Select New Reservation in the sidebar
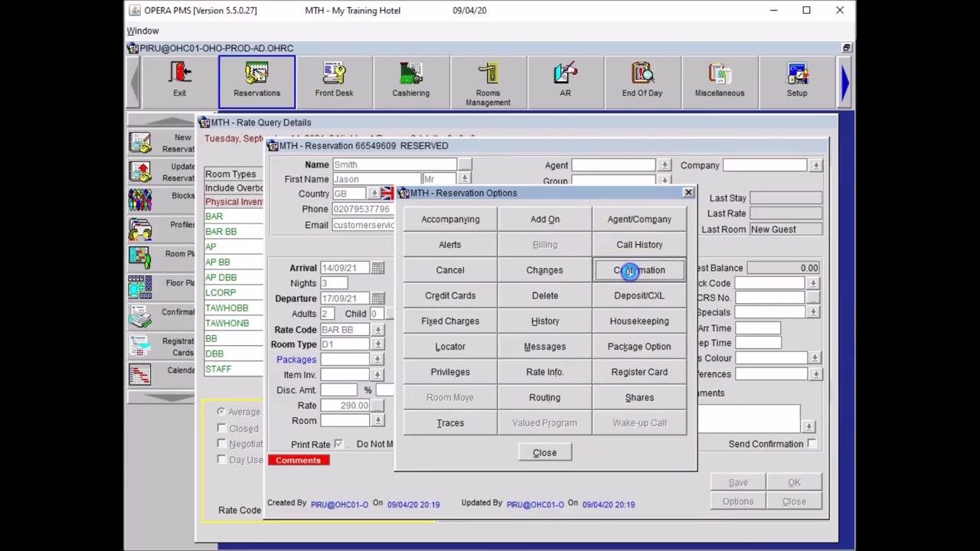This screenshot has height=551, width=980. [x=161, y=143]
